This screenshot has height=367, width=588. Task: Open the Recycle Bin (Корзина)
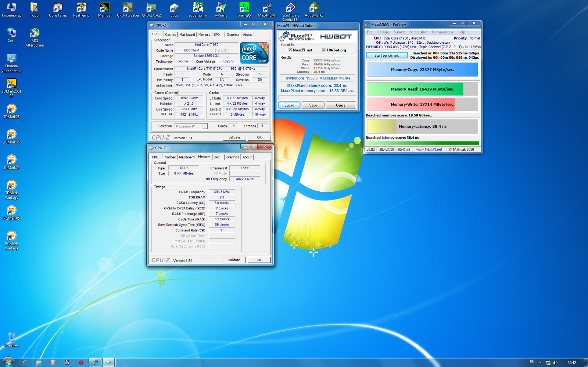tap(11, 340)
